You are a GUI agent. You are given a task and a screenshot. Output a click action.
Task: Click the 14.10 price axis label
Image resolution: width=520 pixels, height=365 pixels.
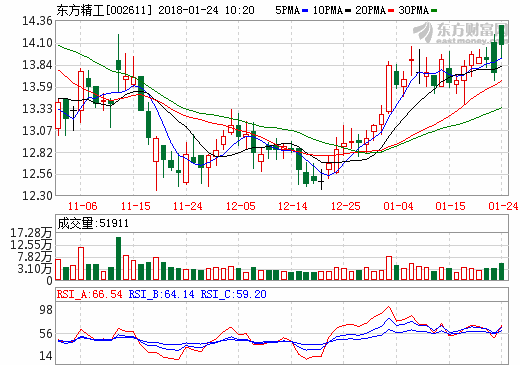click(x=37, y=43)
